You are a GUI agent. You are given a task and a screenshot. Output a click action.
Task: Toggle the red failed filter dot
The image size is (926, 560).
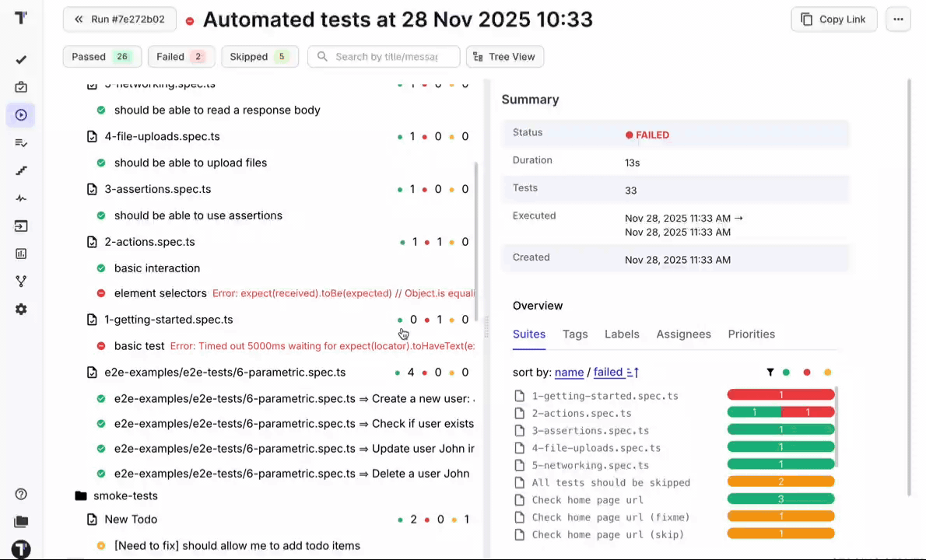(807, 373)
